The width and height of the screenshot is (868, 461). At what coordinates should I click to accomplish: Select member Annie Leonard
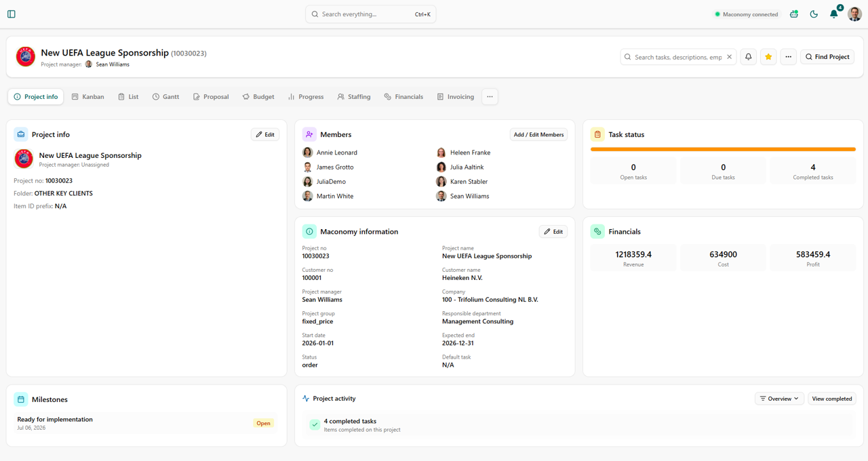tap(330, 153)
